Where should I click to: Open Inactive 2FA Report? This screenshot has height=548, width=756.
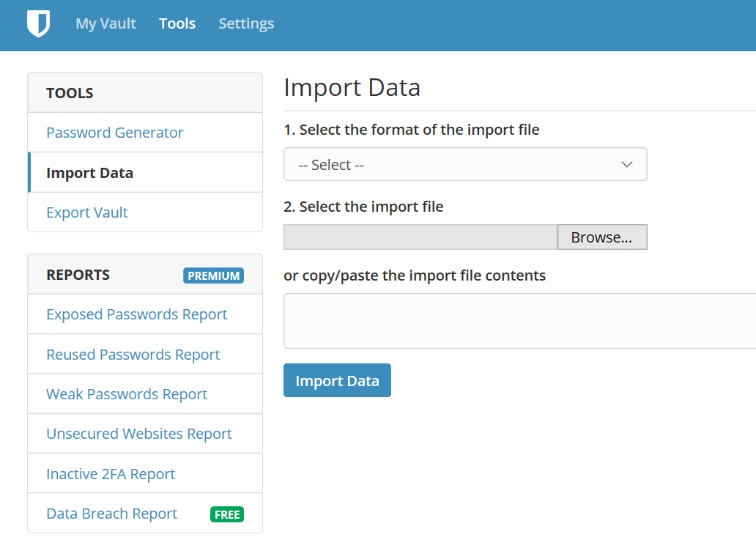[111, 474]
